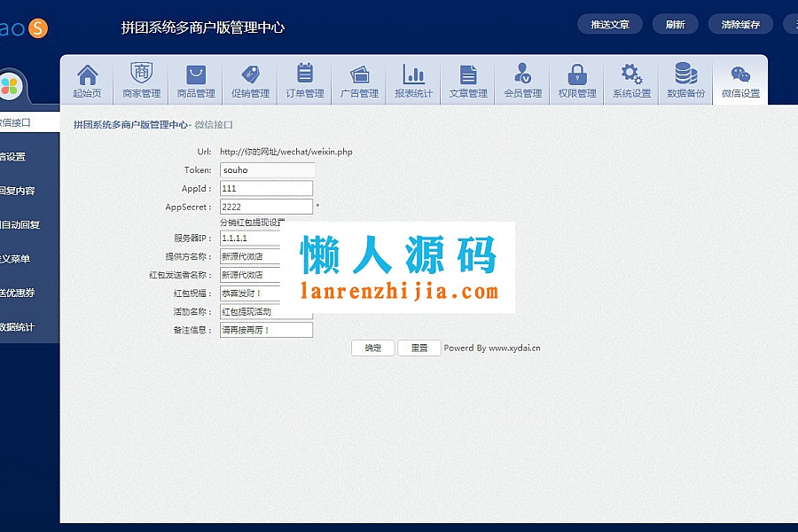Viewport: 798px width, 532px height.
Task: Click the 备注信息 input field
Action: click(266, 330)
